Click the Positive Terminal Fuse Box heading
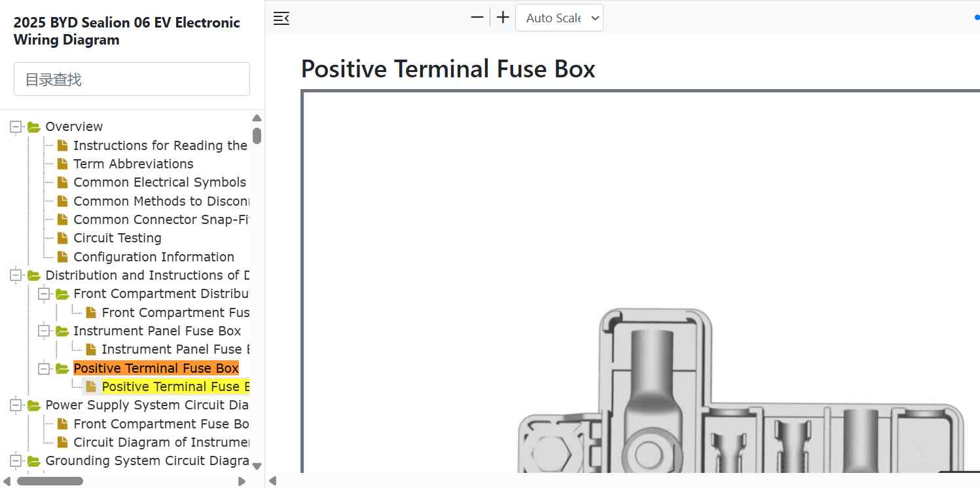 point(448,69)
